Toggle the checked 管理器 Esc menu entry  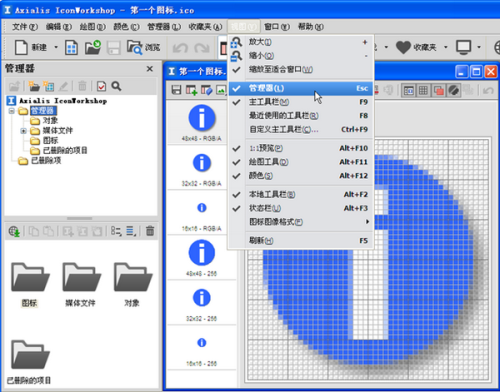pos(300,88)
